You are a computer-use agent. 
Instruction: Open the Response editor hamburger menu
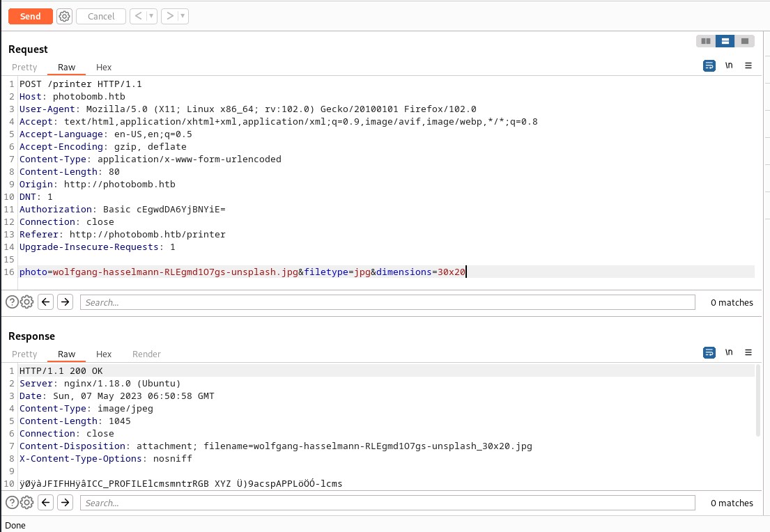tap(748, 352)
